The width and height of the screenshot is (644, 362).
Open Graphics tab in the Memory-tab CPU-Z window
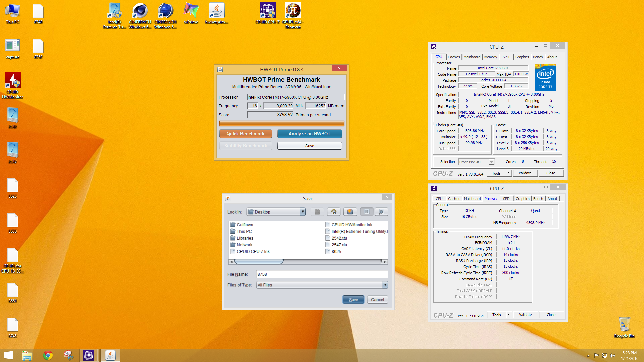[x=522, y=199]
